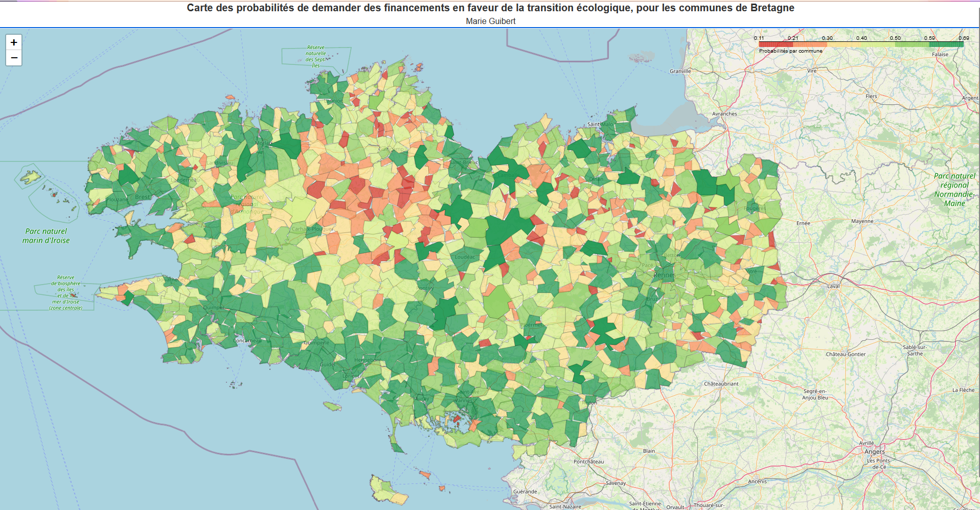Click the Laval city label
Viewport: 980px width, 510px height.
tap(833, 286)
